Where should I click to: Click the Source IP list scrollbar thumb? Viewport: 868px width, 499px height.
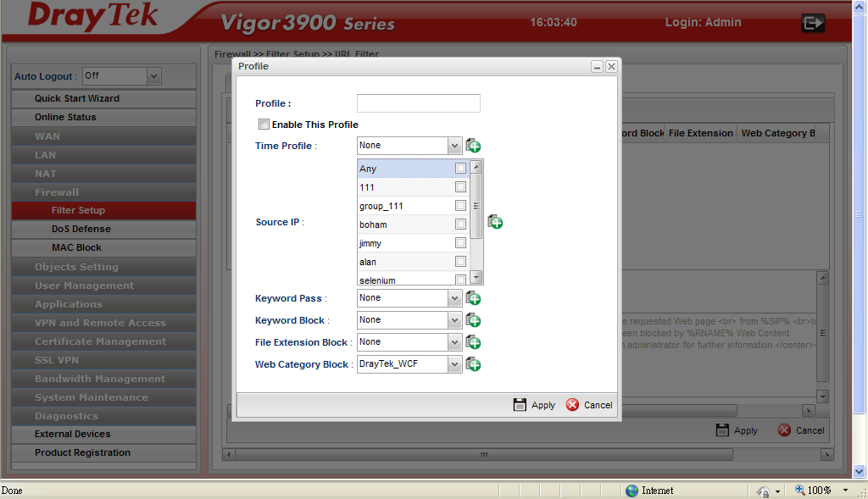coord(476,206)
